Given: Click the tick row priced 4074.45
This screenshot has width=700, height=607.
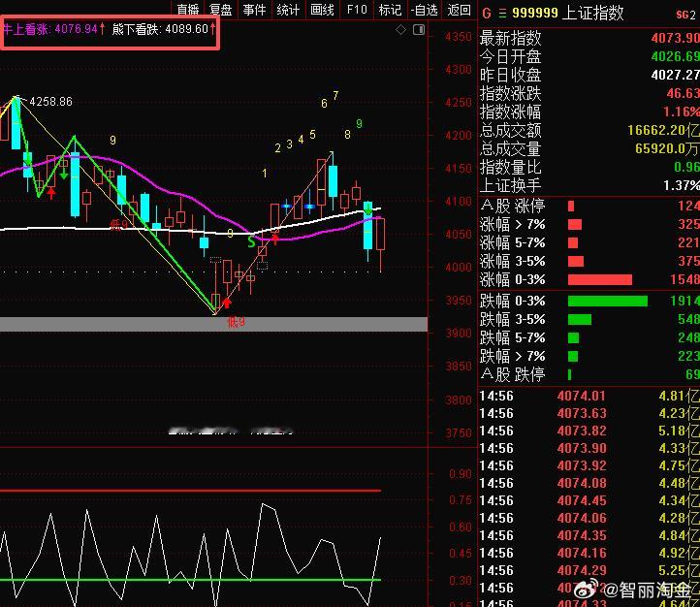Looking at the screenshot, I should 589,500.
